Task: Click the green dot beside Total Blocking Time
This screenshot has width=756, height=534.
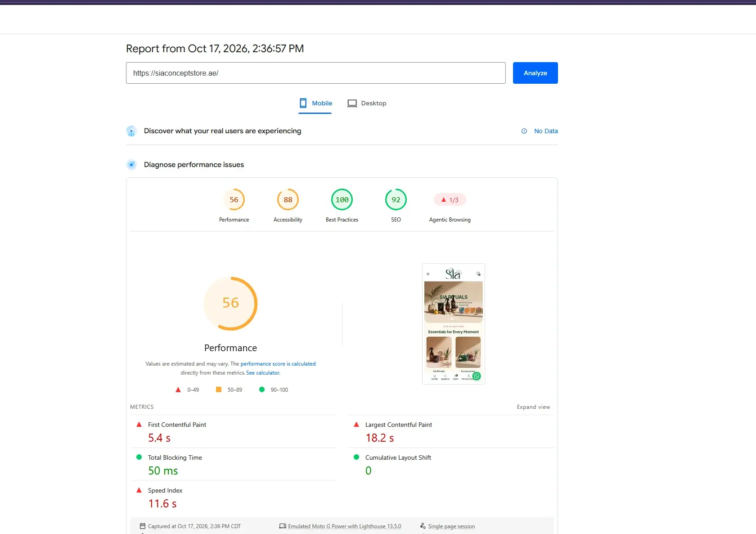Action: pyautogui.click(x=139, y=457)
